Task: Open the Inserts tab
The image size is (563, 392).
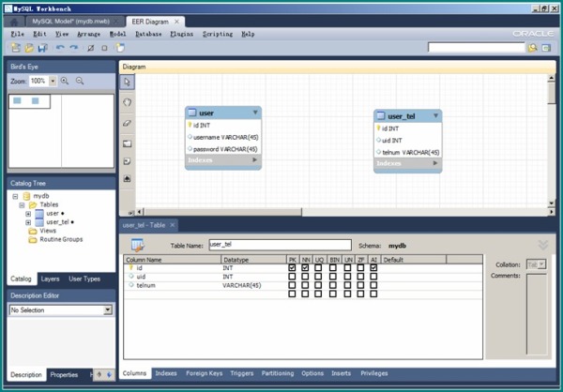Action: tap(342, 373)
